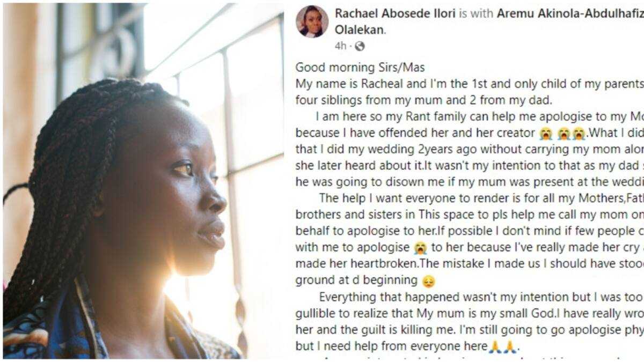Click the 'My name is Racheal' sentence
This screenshot has height=362, width=644.
tap(470, 84)
